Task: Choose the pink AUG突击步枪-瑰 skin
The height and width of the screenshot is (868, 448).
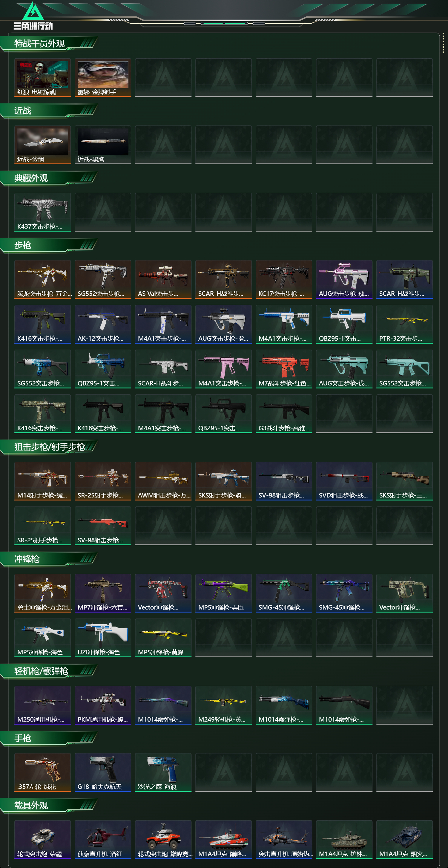Action: click(344, 279)
